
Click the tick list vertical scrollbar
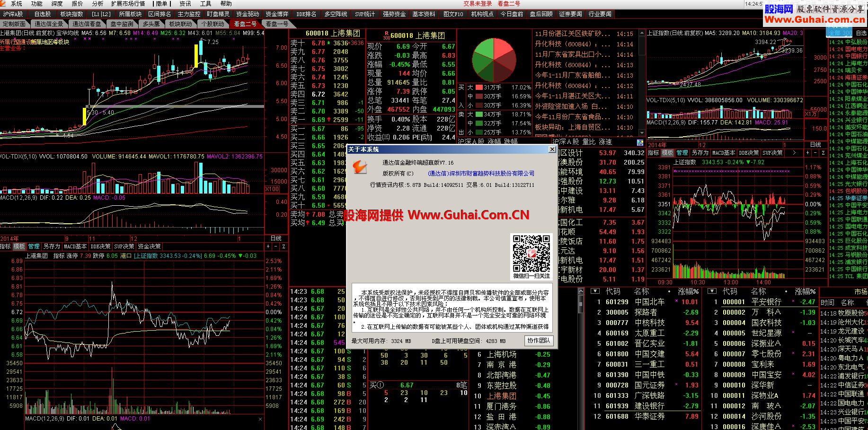[581, 358]
